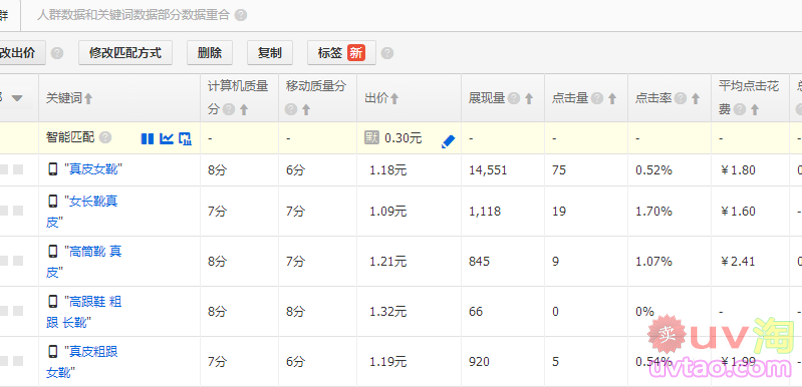This screenshot has width=802, height=387.
Task: Sort by 展现量 arrow
Action: (529, 99)
